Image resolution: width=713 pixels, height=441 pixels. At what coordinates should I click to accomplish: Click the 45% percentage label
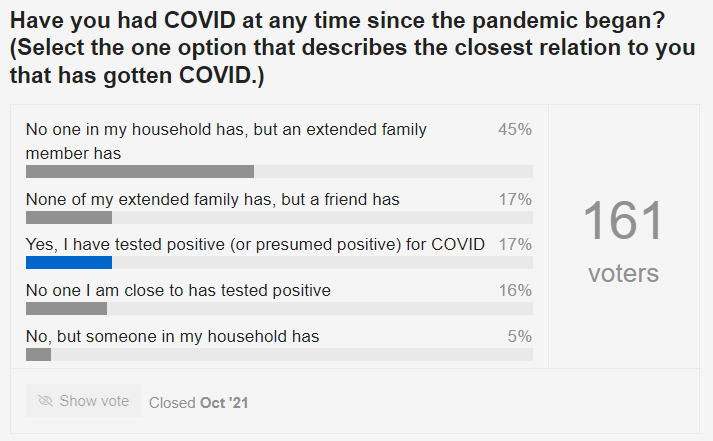515,130
